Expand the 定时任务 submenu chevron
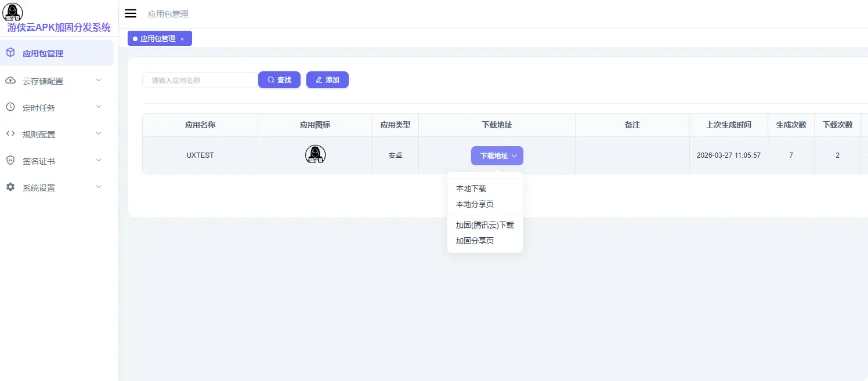This screenshot has height=381, width=868. 99,107
